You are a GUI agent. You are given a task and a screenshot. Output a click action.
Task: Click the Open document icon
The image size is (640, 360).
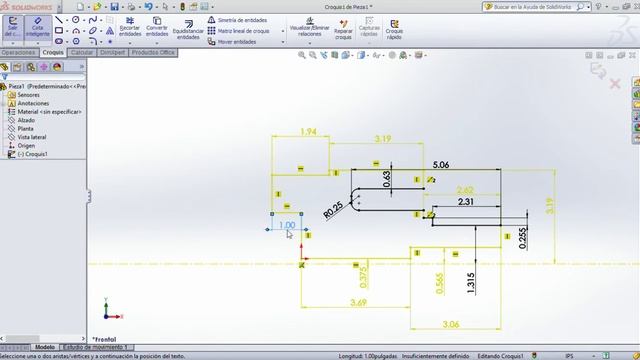click(97, 7)
